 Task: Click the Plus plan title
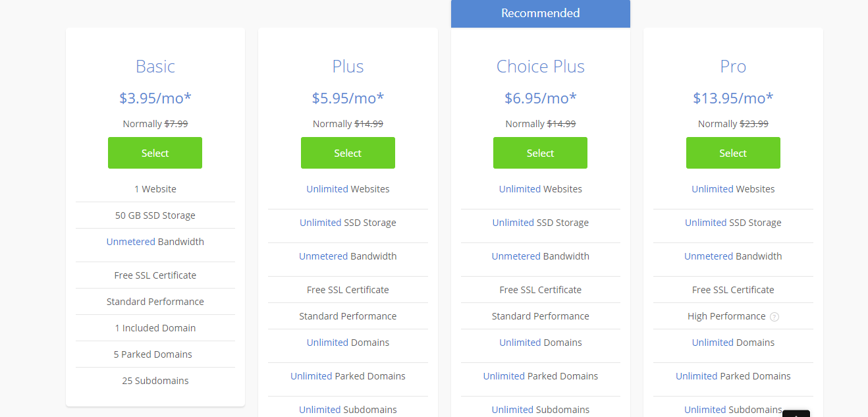[348, 67]
